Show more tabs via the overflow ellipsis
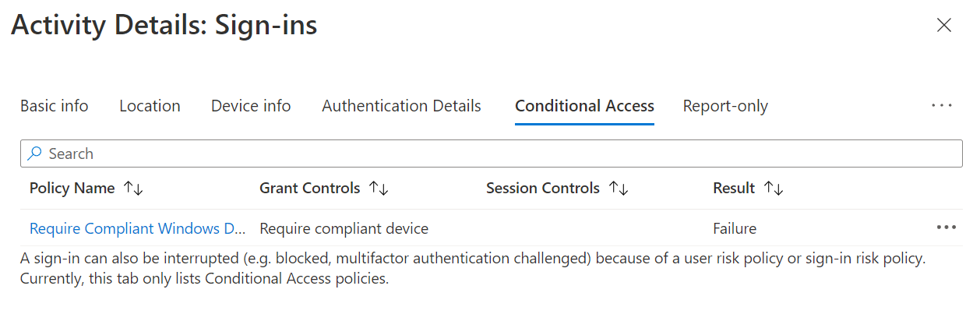 click(x=942, y=106)
